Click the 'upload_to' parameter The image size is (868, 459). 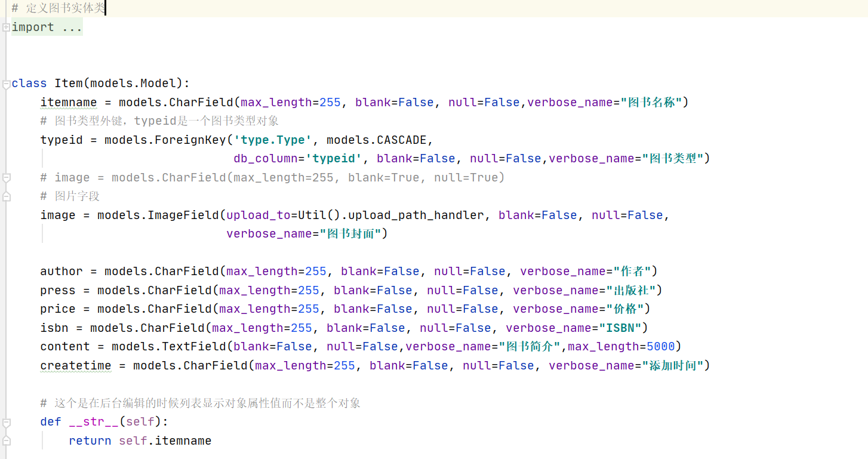[x=258, y=215]
